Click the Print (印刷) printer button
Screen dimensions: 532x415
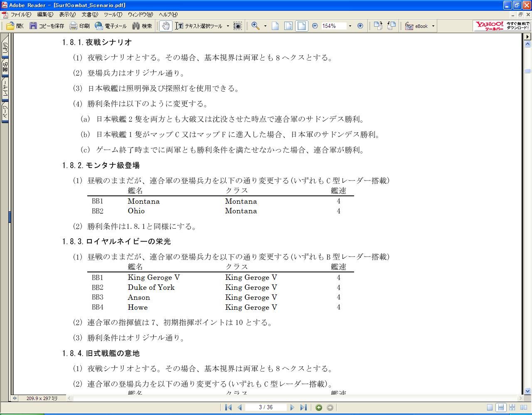(79, 26)
